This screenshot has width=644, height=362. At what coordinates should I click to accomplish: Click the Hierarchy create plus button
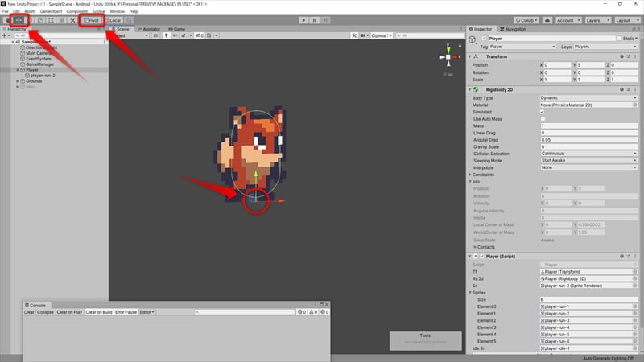5,35
